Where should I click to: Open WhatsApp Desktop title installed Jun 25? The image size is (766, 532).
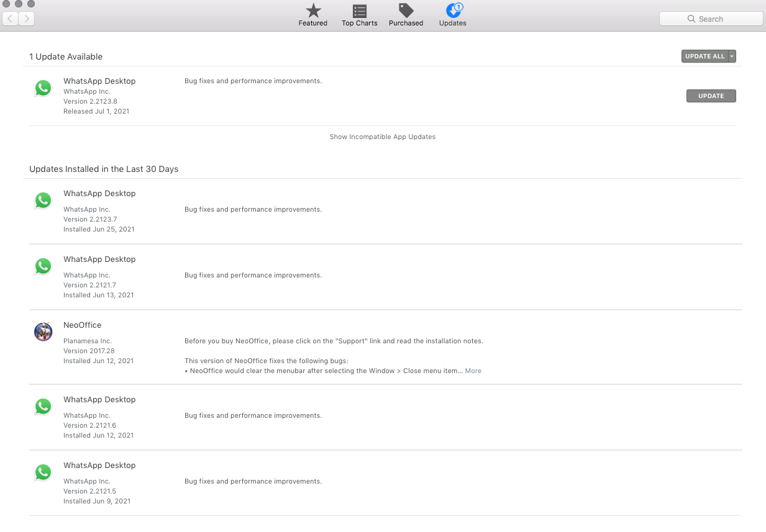click(99, 193)
